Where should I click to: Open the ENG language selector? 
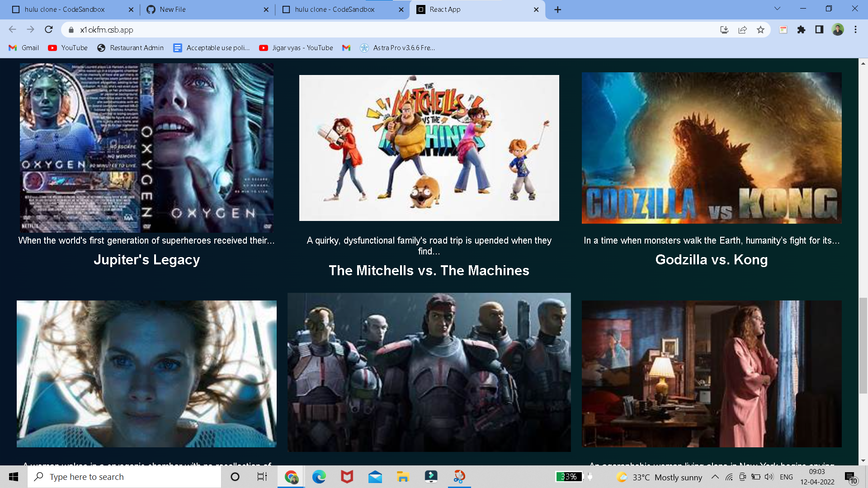787,477
